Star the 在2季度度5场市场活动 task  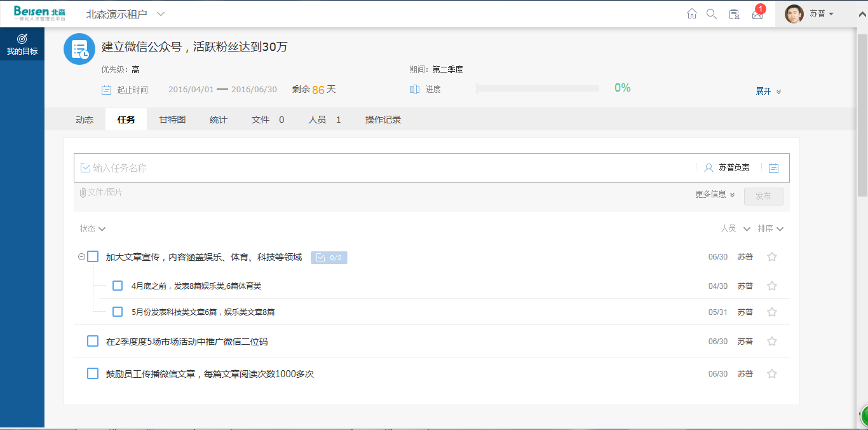pos(772,342)
